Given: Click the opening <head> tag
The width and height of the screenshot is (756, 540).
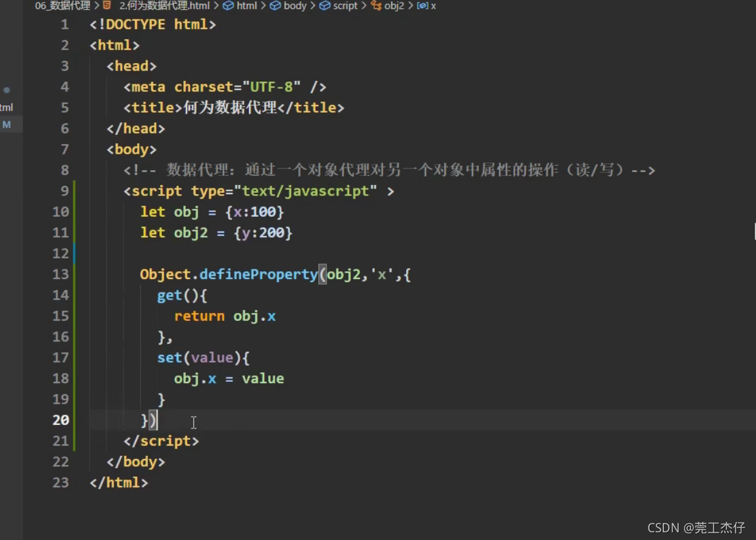Looking at the screenshot, I should [132, 66].
